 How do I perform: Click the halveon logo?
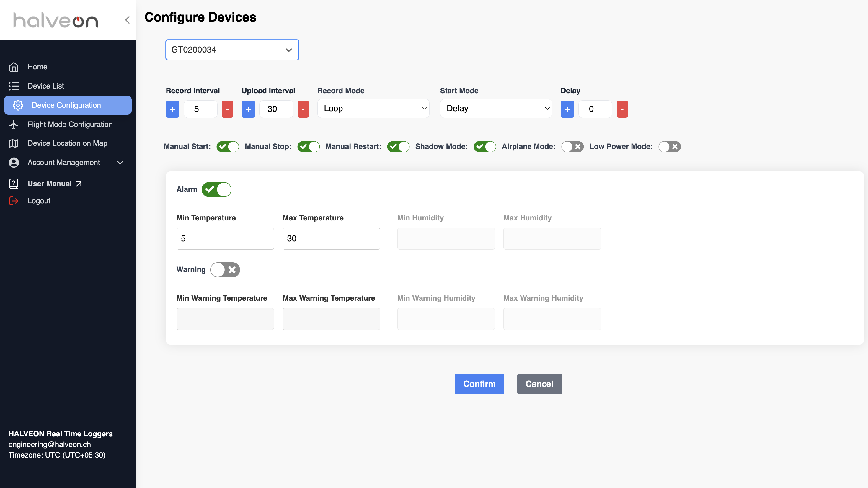coord(56,20)
